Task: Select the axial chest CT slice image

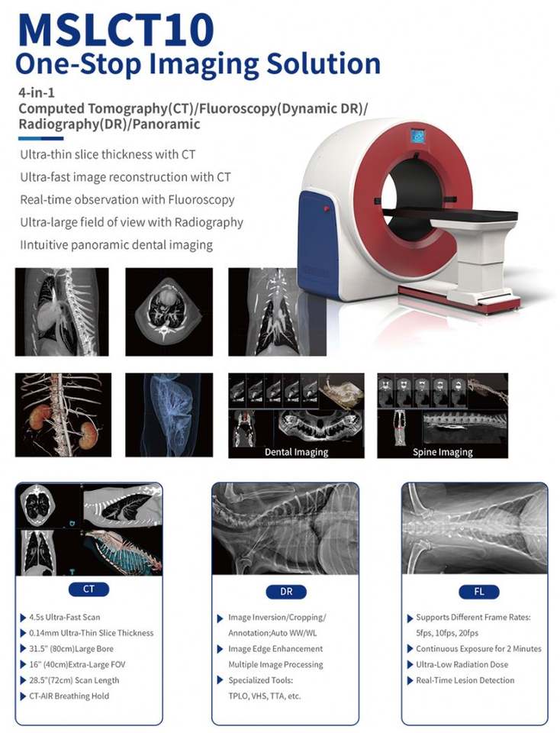Action: coord(169,312)
